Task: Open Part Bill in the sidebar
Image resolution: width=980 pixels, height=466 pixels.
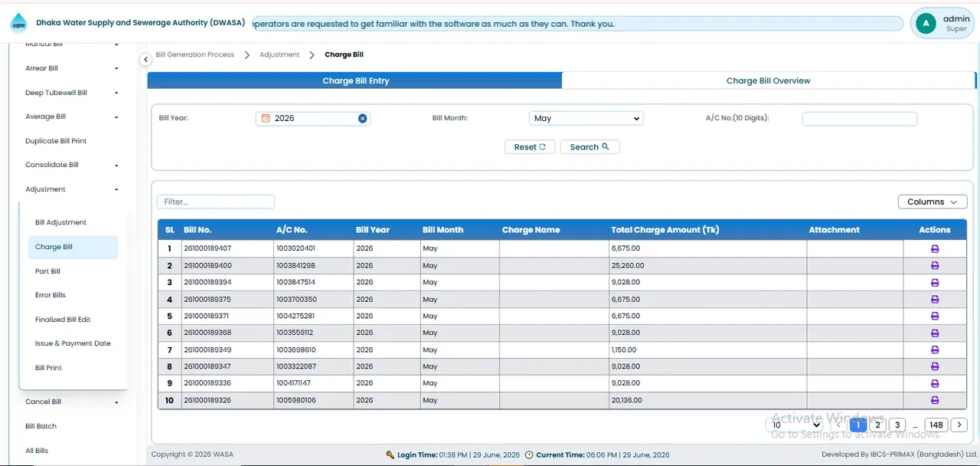Action: 47,271
